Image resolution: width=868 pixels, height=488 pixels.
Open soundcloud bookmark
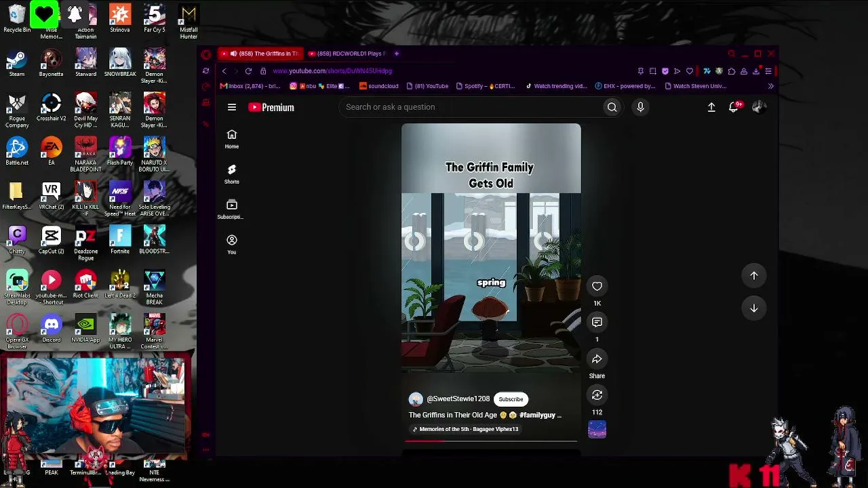(x=379, y=86)
